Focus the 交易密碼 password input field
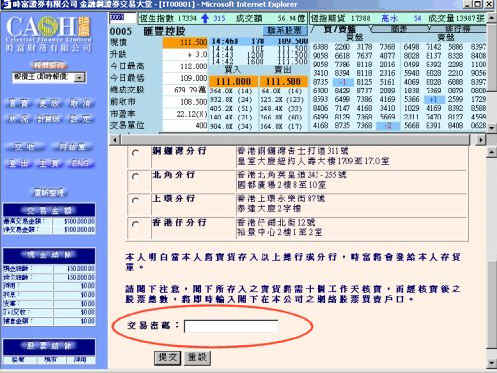497x373 pixels. coord(231,326)
